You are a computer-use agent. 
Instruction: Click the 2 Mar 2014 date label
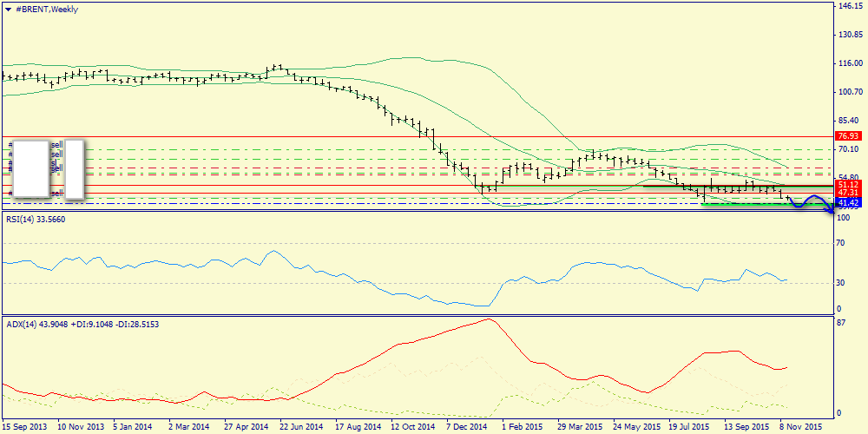pos(190,427)
